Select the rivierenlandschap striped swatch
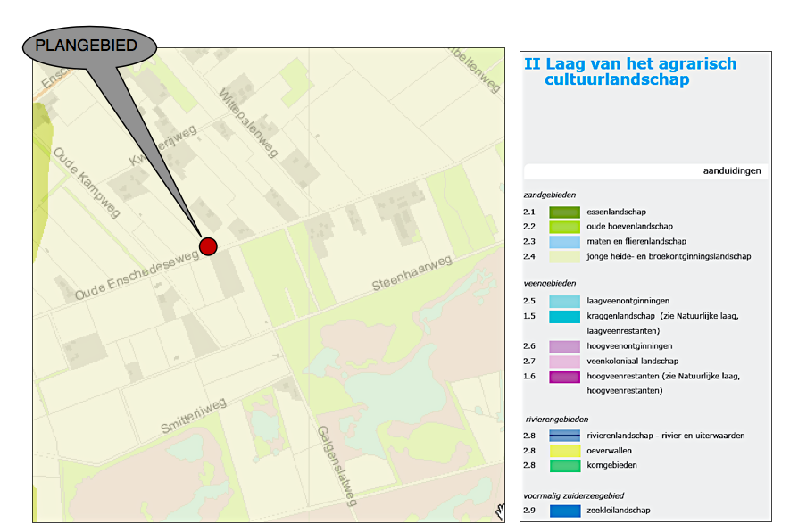The width and height of the screenshot is (790, 532). [564, 436]
